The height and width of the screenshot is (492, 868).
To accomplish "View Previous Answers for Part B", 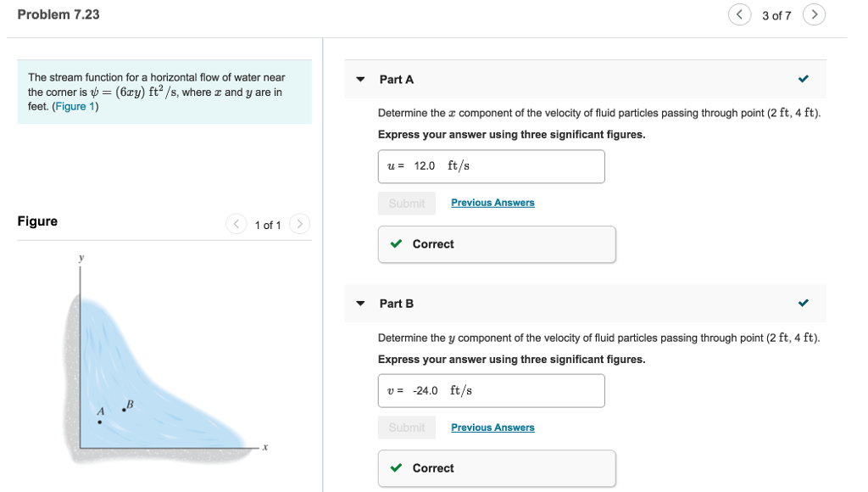I will 492,428.
